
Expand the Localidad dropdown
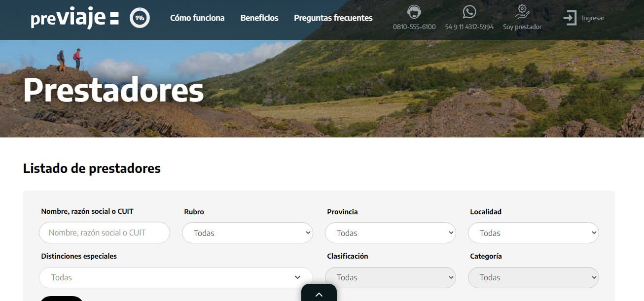click(534, 233)
